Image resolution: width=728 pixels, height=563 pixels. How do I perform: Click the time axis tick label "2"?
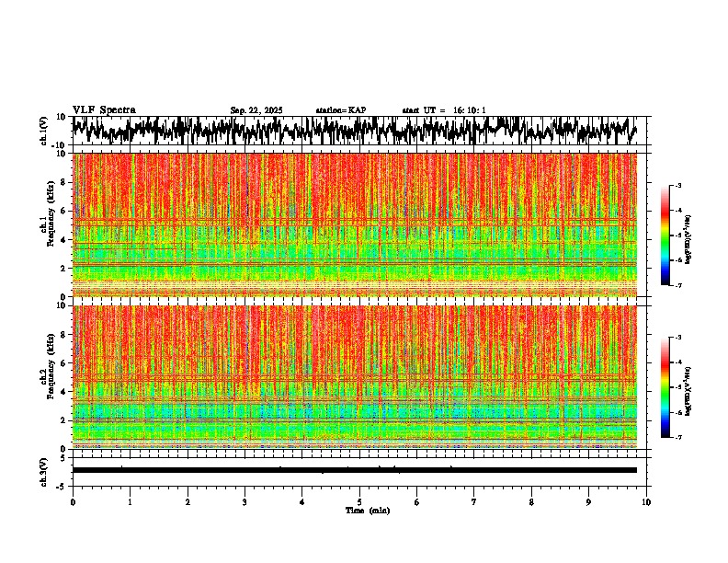point(188,502)
